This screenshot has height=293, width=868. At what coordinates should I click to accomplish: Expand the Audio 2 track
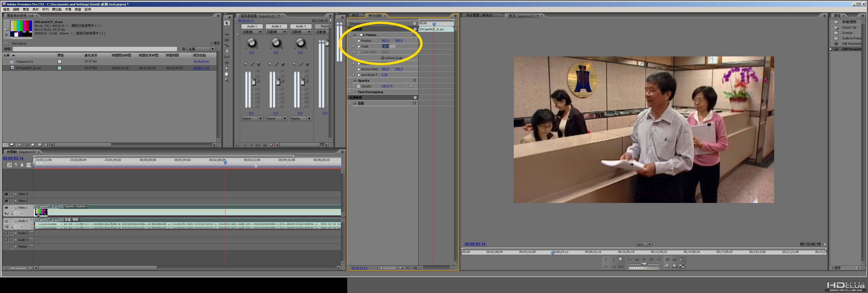coord(16,233)
